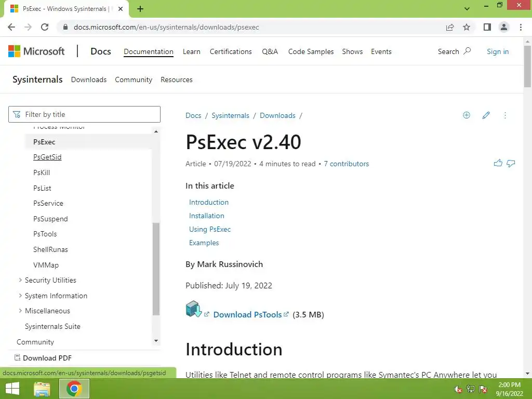Open the Docs home link

[x=101, y=51]
